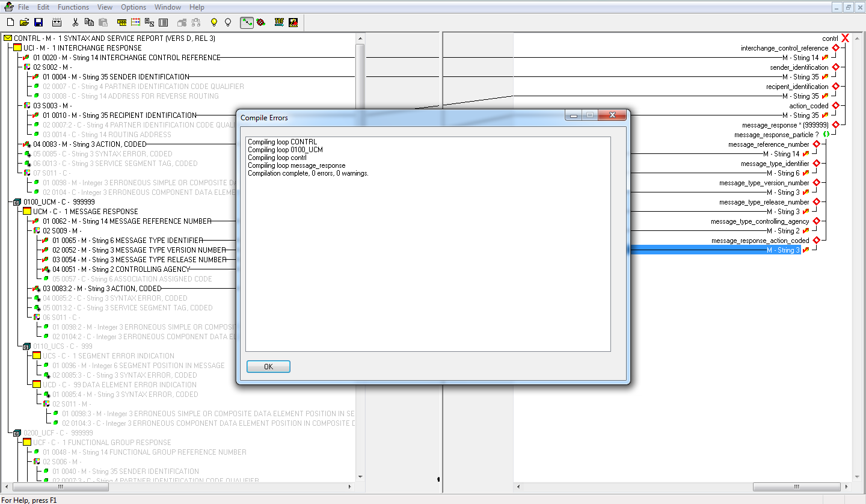Click the TOF toolbar icon
This screenshot has height=504, width=866.
(278, 22)
